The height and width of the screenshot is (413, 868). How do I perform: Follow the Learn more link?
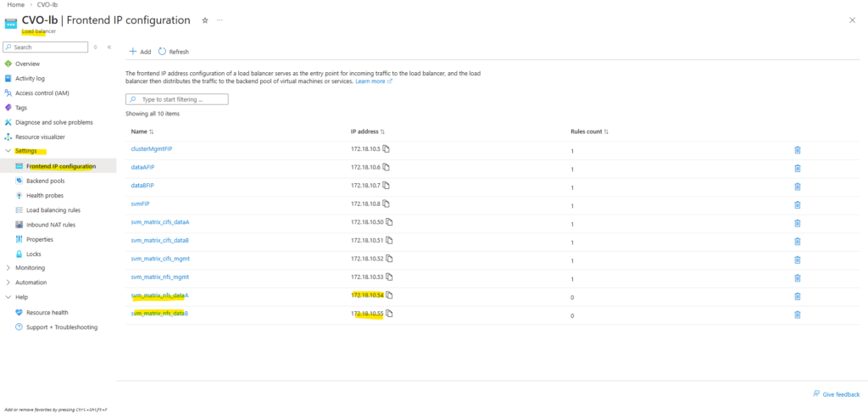coord(374,81)
